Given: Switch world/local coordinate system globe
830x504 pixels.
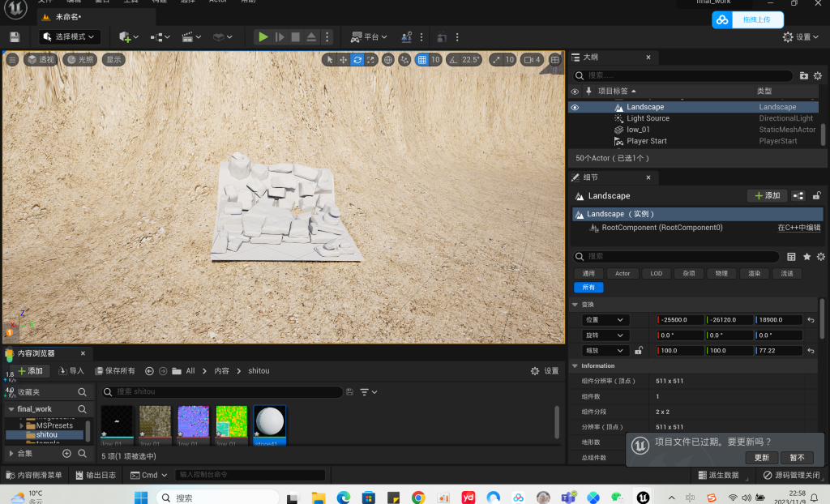Looking at the screenshot, I should (x=388, y=60).
